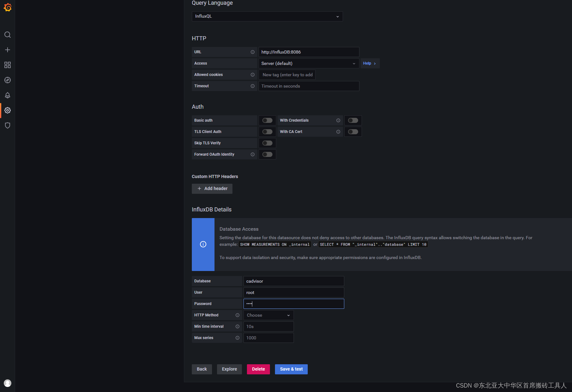The width and height of the screenshot is (572, 392).
Task: Open the HTTP Method Choose dropdown
Action: pos(268,315)
